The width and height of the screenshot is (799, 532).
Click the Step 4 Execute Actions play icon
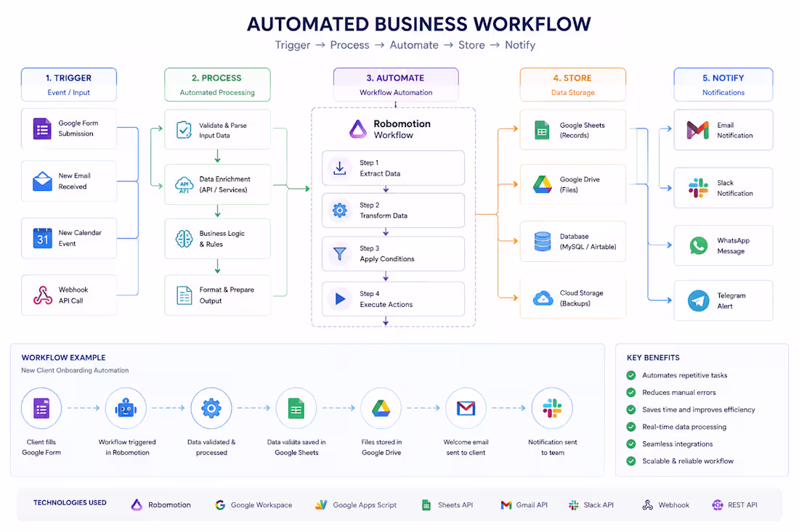coord(340,299)
